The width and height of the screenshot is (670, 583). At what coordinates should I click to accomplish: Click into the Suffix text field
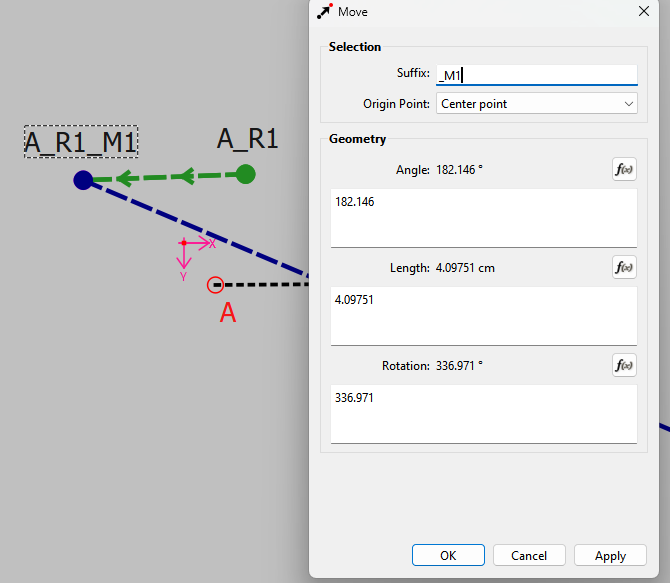(x=537, y=75)
